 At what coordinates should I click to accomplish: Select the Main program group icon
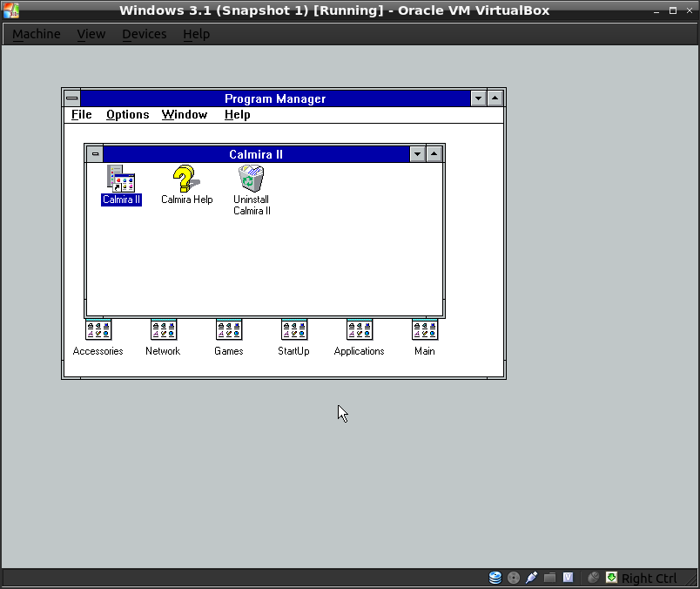click(x=425, y=330)
